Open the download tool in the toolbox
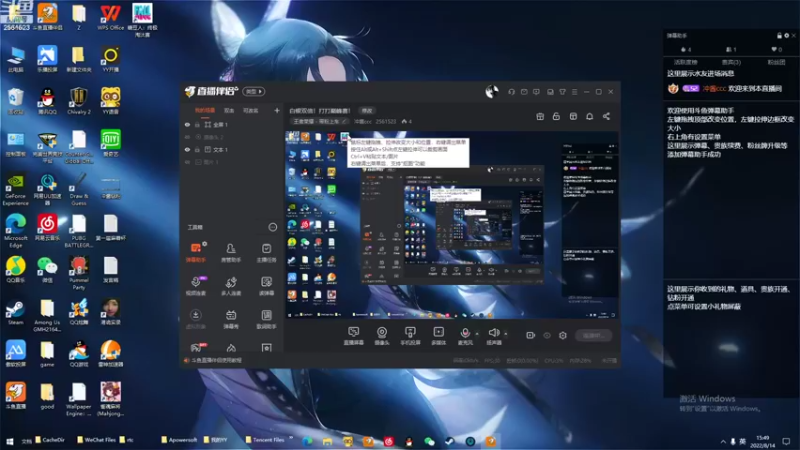Screen dimensions: 800x450 click(195, 319)
